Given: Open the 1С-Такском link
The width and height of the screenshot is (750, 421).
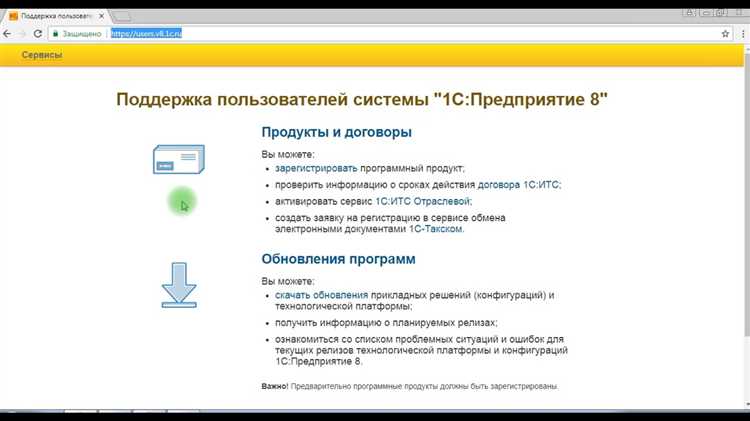Looking at the screenshot, I should [x=435, y=229].
